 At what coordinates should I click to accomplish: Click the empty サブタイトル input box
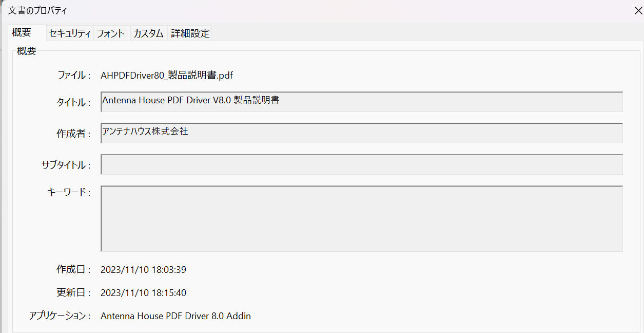pyautogui.click(x=361, y=164)
